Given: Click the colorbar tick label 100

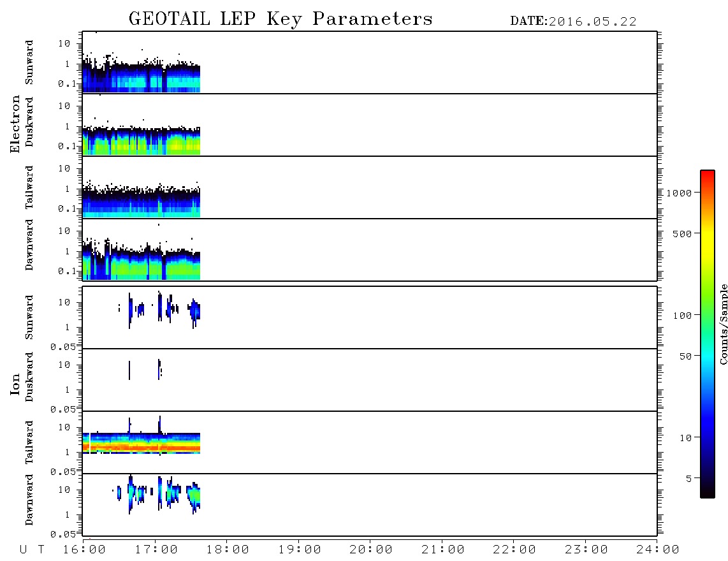Looking at the screenshot, I should click(x=682, y=316).
